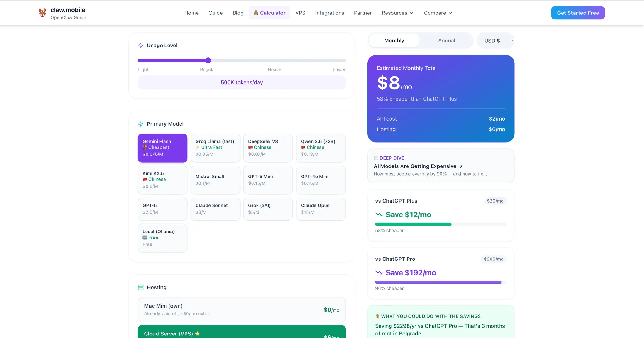
Task: Click the money bag icon in savings card
Action: pos(377,316)
